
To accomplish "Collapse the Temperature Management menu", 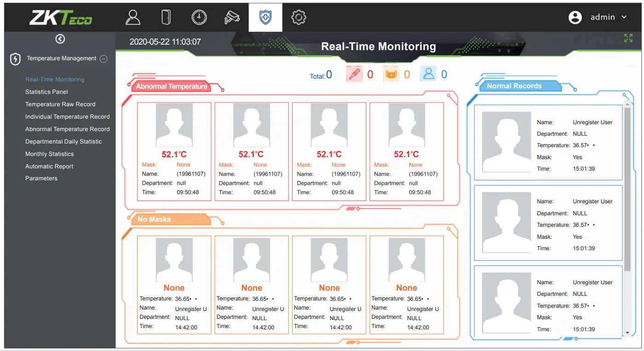I will coord(103,59).
